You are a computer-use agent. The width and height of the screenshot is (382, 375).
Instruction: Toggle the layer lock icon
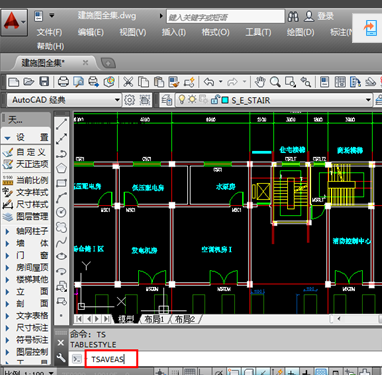coord(216,99)
